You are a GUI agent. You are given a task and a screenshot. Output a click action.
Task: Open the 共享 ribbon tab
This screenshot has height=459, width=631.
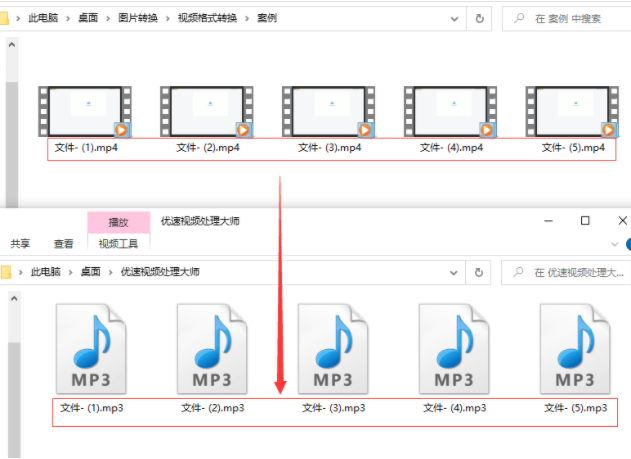(x=20, y=244)
